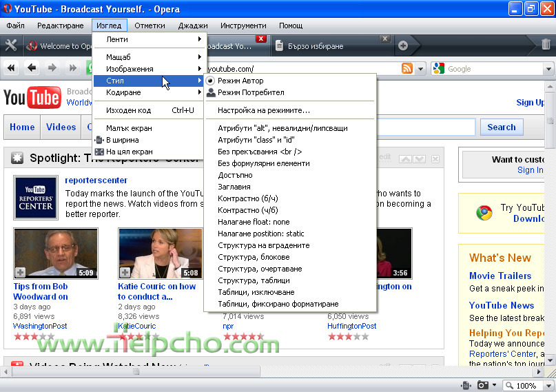Open the address bar dropdown arrow

point(420,69)
